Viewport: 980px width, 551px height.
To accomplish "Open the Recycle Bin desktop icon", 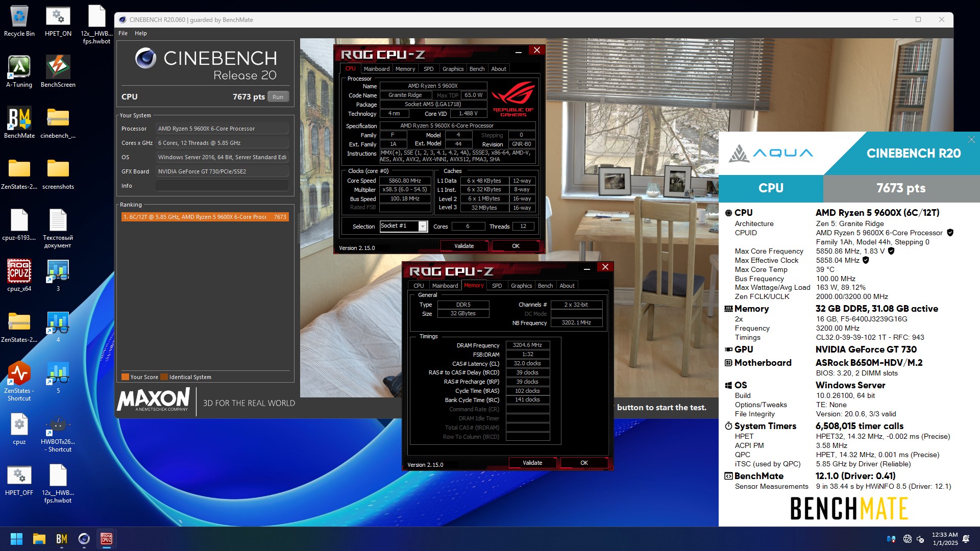I will tap(19, 21).
